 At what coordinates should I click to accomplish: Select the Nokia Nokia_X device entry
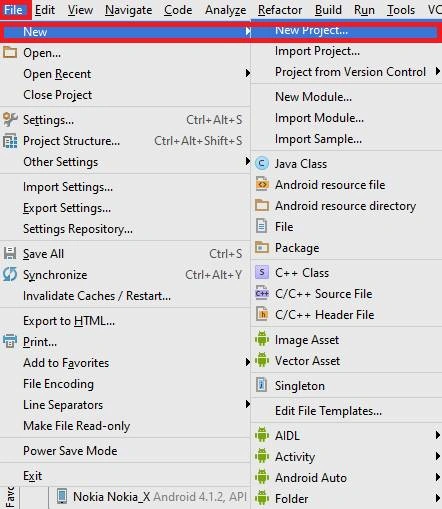[x=150, y=497]
